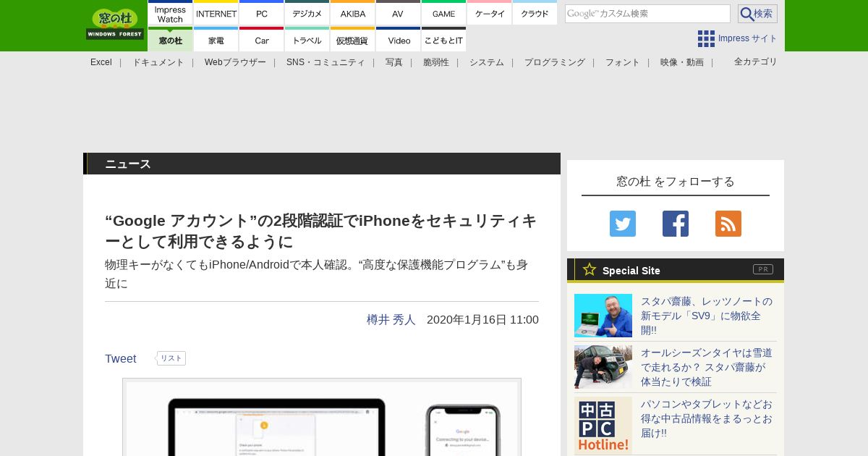This screenshot has width=868, height=456.
Task: Go to the 脆弱性 category
Action: point(436,62)
